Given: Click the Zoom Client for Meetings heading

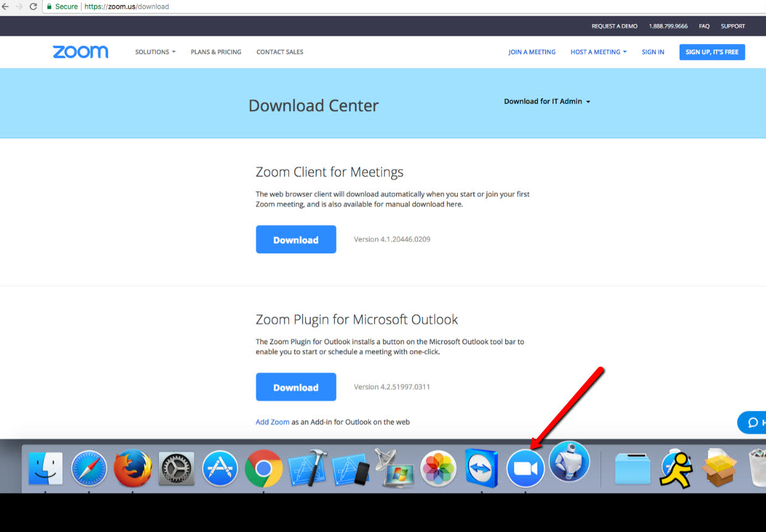Looking at the screenshot, I should point(329,172).
